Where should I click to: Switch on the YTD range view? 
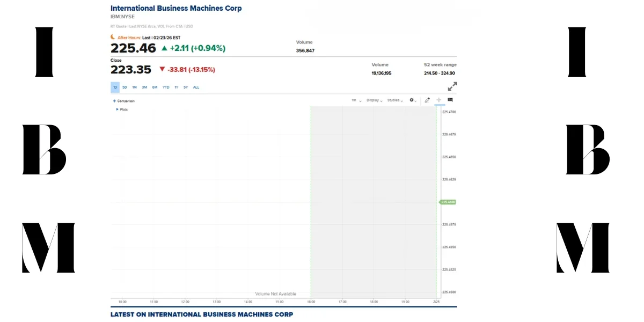coord(166,87)
